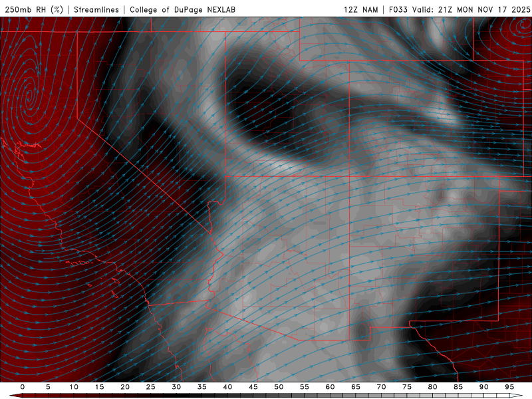The image size is (532, 399).
Task: Click the "250mb RH (%)" title text
Action: [x=34, y=9]
